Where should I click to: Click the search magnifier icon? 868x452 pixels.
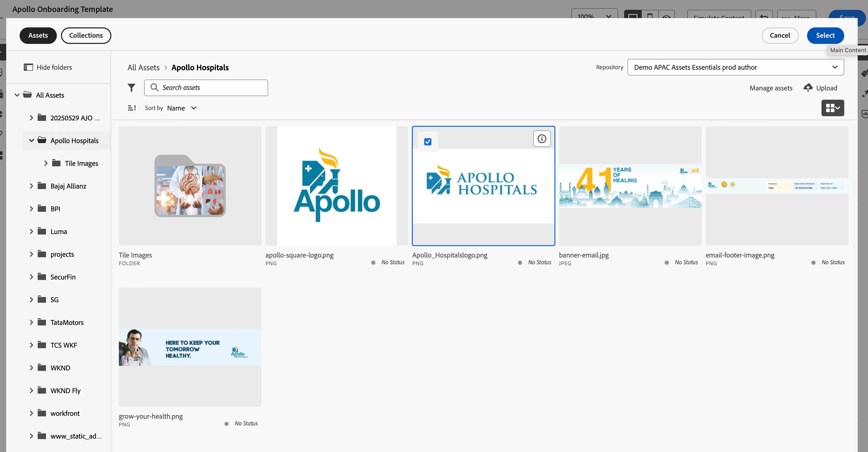coord(154,88)
